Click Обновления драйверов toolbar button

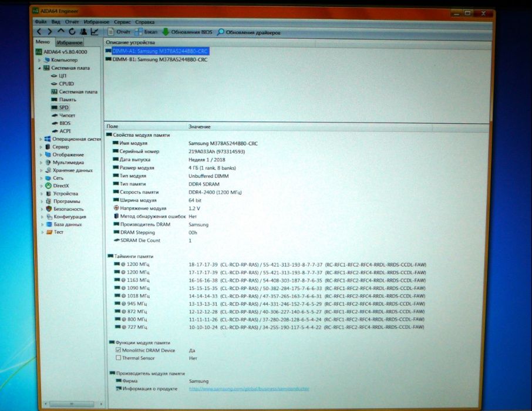pyautogui.click(x=249, y=32)
